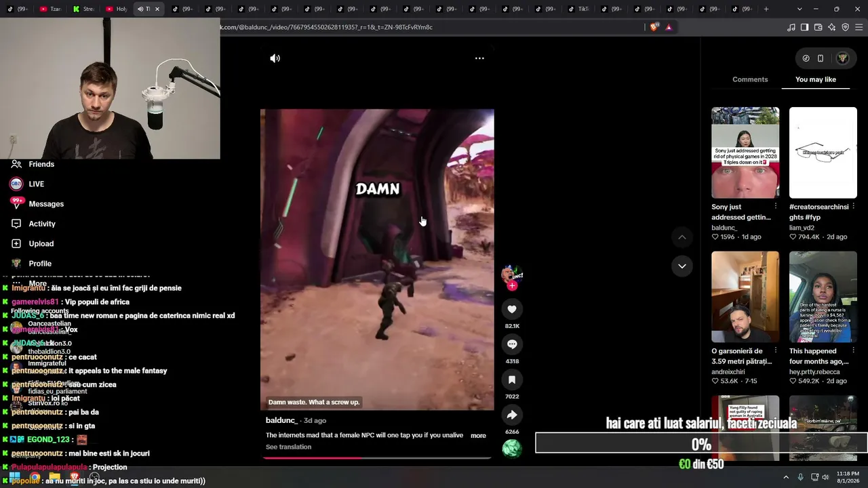
Task: Click the LIVE icon in the sidebar
Action: coord(16,184)
